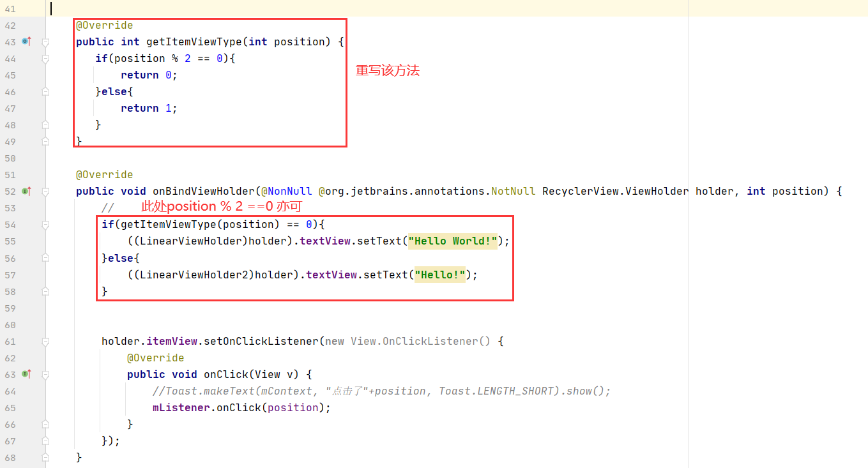
Task: Click View.OnClickListener() on line 61
Action: tap(421, 342)
